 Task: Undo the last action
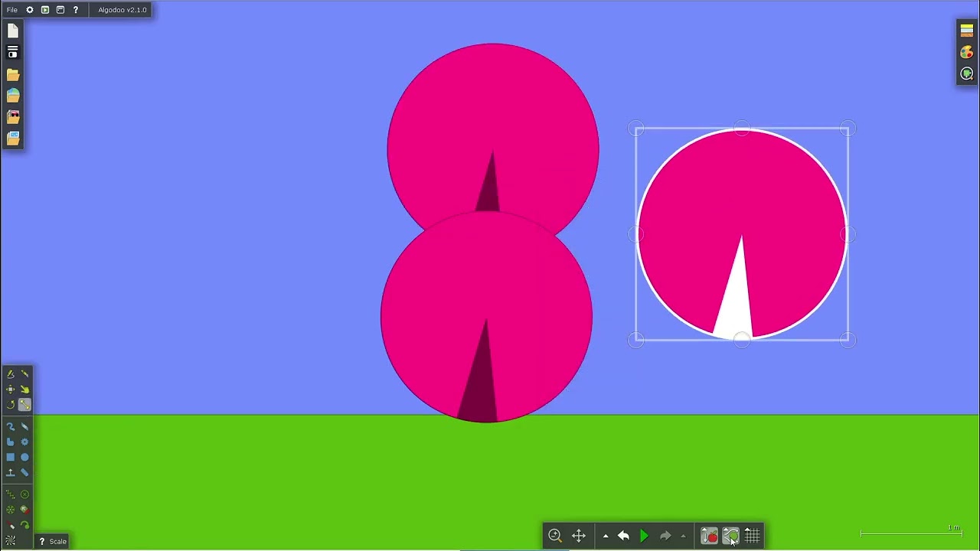tap(623, 536)
